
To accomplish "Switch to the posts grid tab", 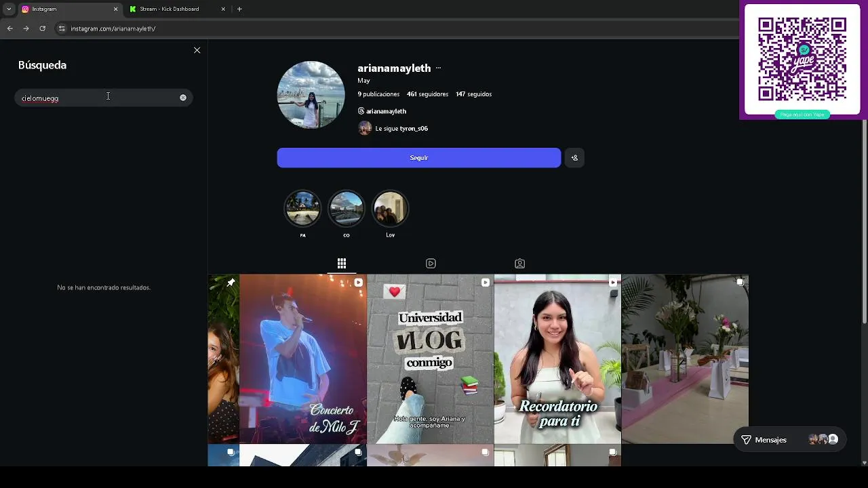I will point(342,263).
